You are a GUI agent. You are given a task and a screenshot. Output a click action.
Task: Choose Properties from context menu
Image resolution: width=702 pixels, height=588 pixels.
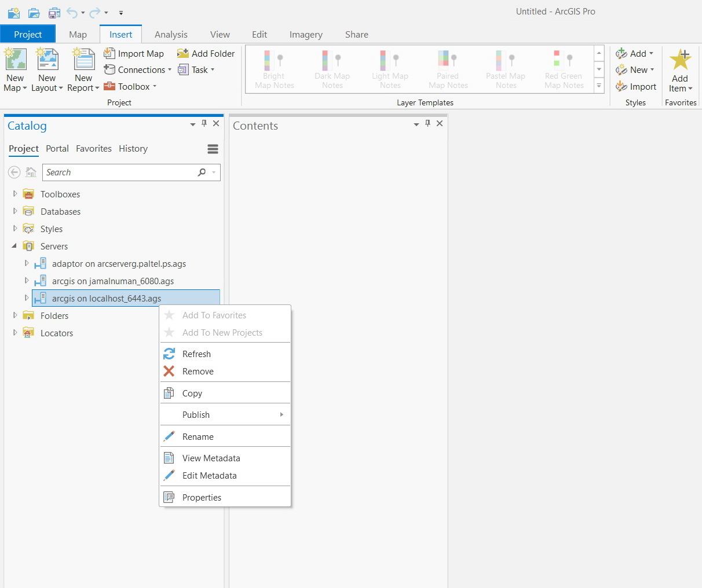click(225, 497)
